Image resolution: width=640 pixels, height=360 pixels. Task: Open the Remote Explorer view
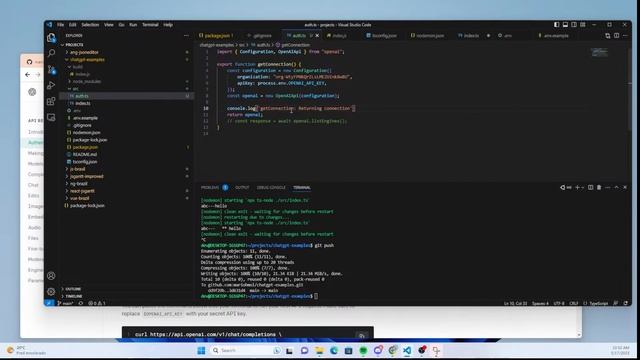[x=51, y=117]
